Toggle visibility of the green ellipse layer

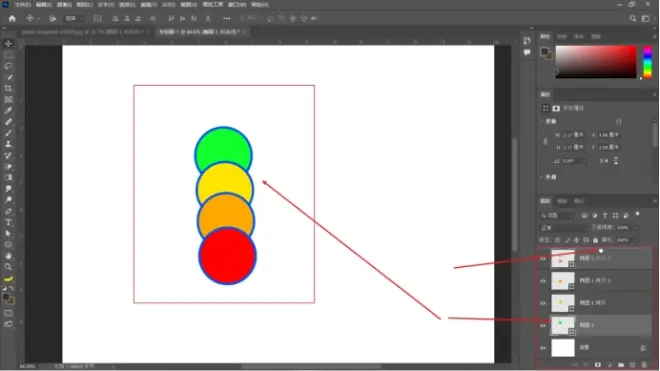pos(543,326)
